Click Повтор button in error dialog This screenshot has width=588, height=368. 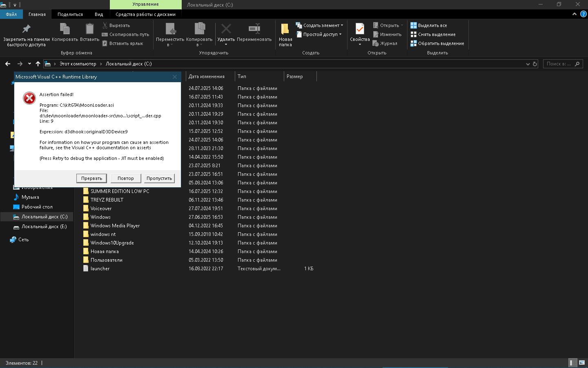coord(126,178)
